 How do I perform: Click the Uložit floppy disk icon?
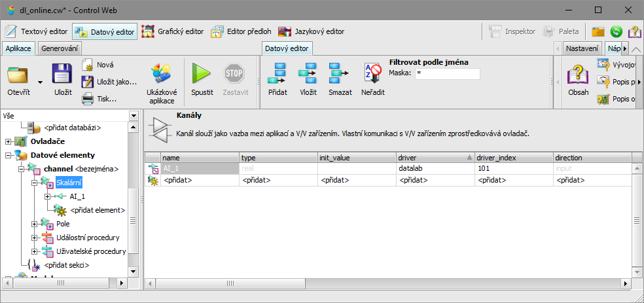(62, 76)
